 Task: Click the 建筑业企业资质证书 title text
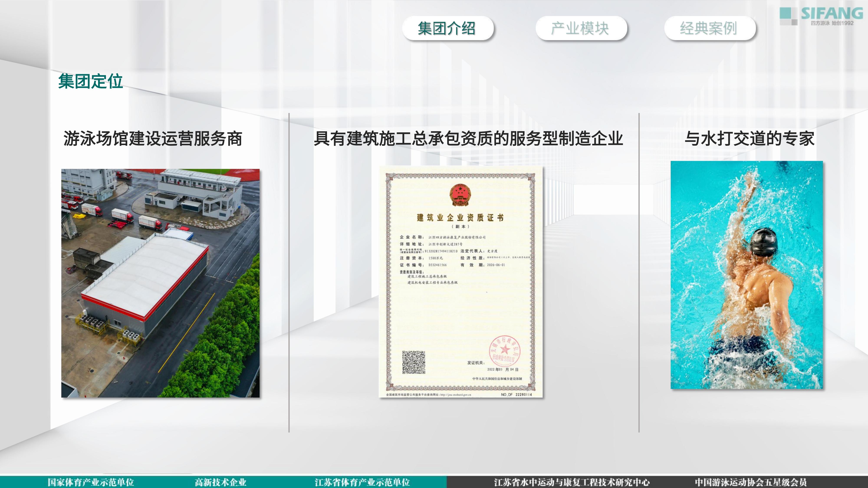point(460,218)
